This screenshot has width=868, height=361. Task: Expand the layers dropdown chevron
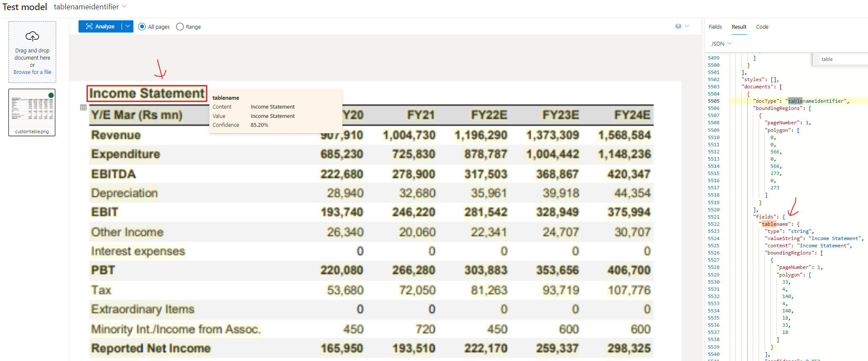687,26
